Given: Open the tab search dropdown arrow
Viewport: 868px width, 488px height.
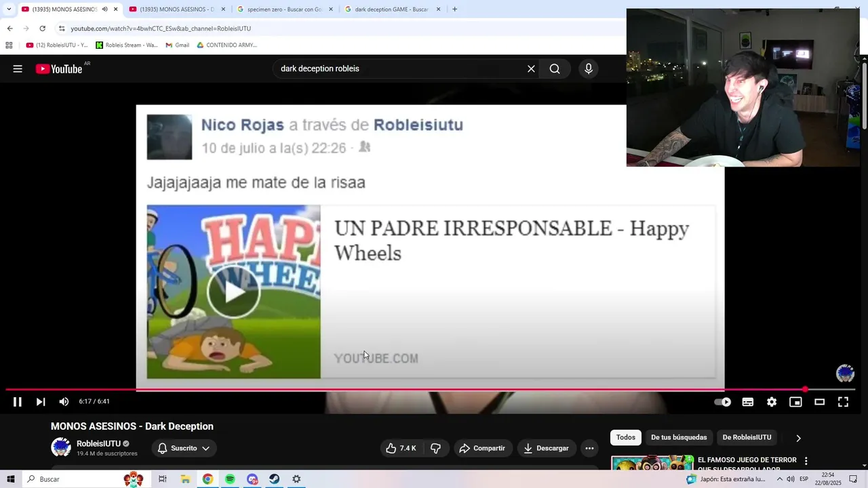Looking at the screenshot, I should pyautogui.click(x=8, y=9).
